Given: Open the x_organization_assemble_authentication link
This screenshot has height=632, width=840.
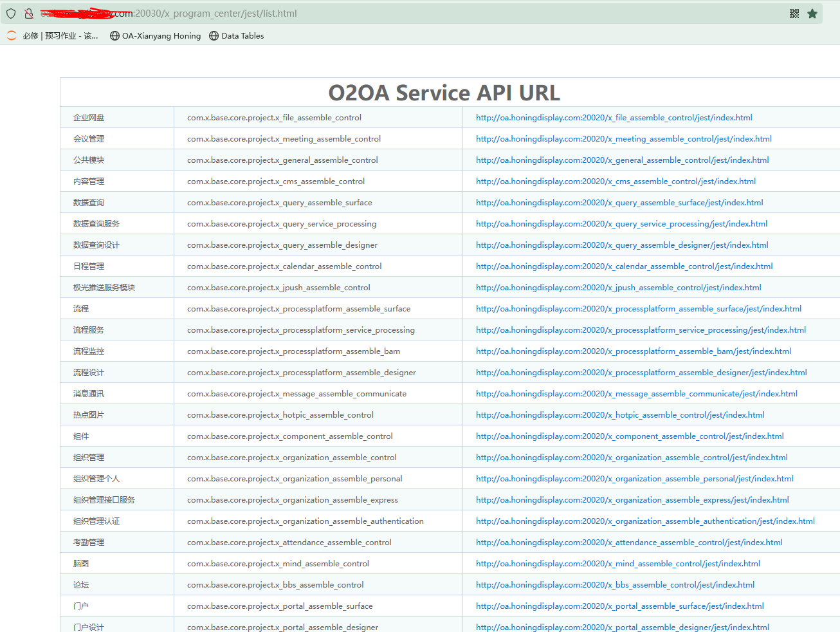Looking at the screenshot, I should [x=645, y=521].
